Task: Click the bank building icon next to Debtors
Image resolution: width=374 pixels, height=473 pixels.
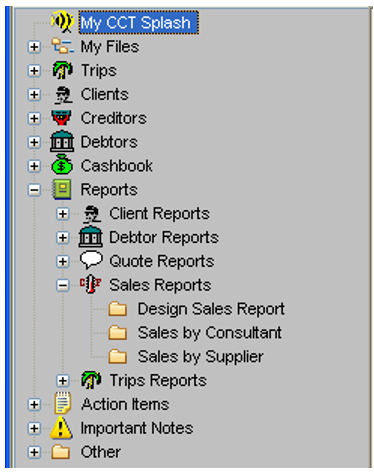Action: (x=62, y=142)
